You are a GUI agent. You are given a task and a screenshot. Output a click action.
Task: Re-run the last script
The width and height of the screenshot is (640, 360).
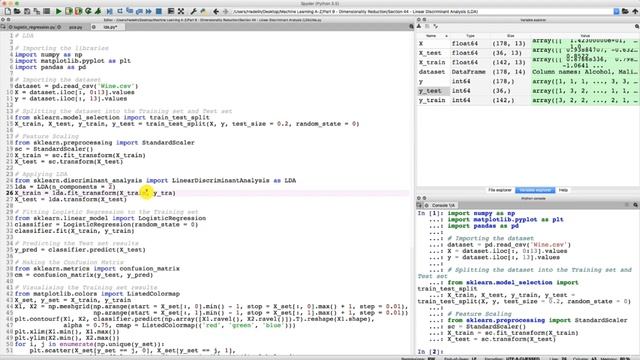[x=88, y=11]
